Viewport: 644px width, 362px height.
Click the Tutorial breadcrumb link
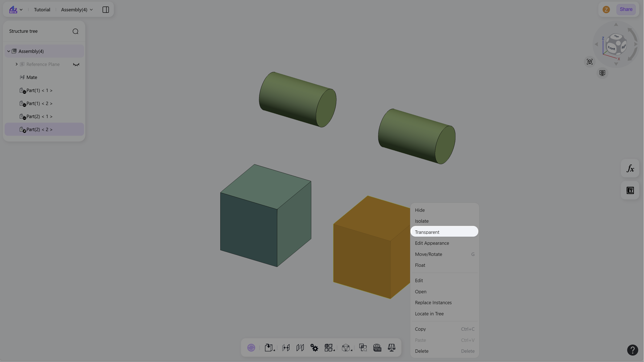pyautogui.click(x=42, y=9)
